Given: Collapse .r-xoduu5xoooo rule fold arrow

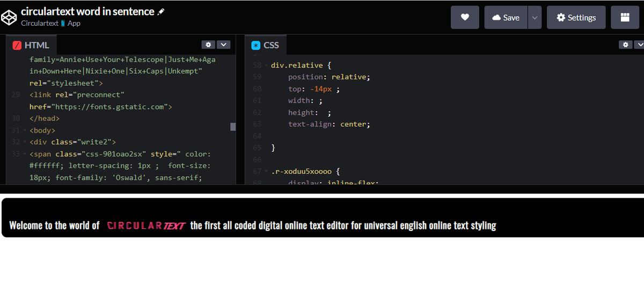Looking at the screenshot, I should click(266, 172).
